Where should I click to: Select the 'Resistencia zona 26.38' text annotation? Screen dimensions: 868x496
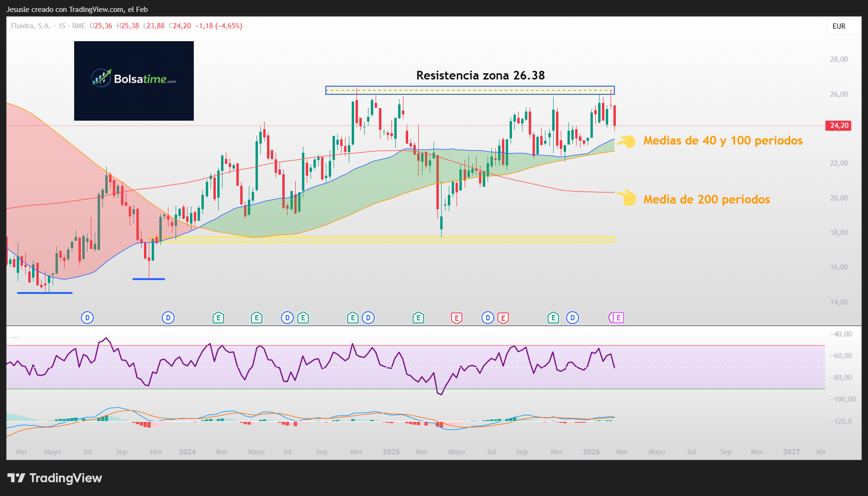pyautogui.click(x=480, y=76)
